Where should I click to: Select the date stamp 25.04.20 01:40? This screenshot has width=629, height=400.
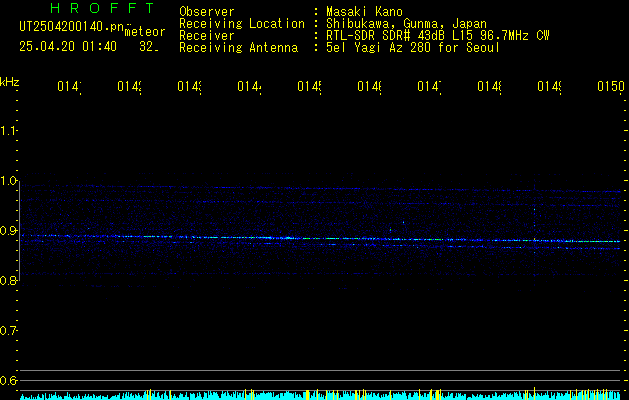(68, 47)
